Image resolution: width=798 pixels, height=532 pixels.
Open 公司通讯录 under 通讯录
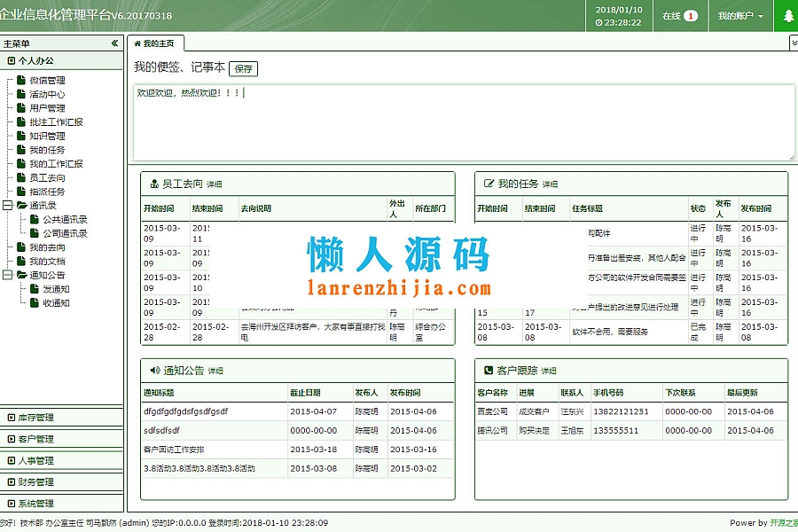coord(65,233)
